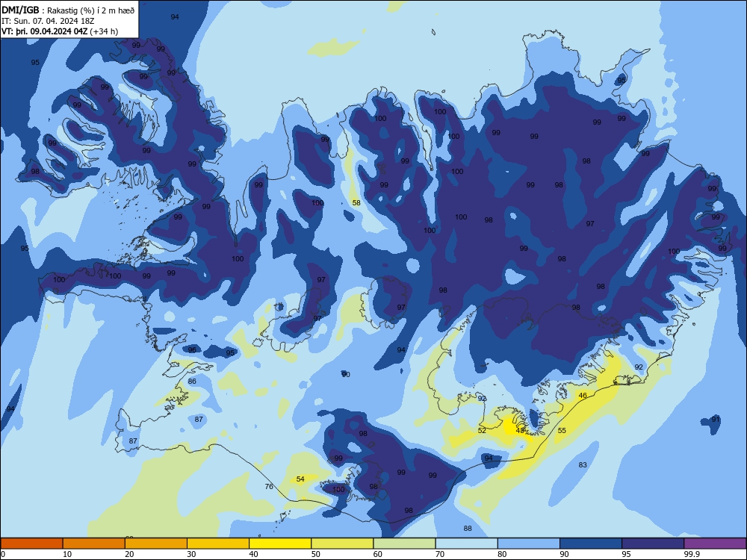Click the '76' humidity value on the map
The image size is (747, 560).
269,486
